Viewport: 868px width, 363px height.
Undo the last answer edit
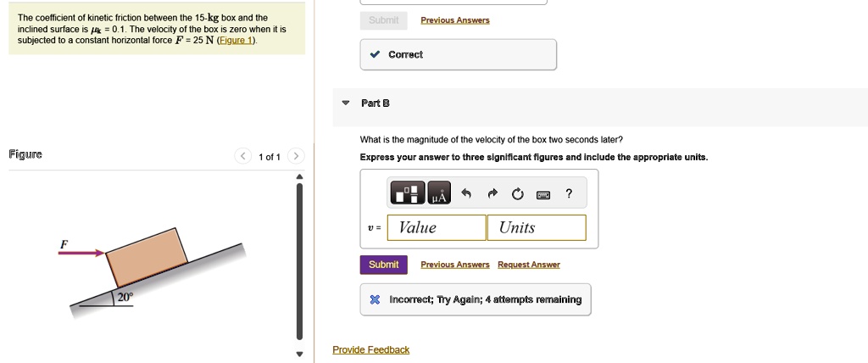click(466, 193)
